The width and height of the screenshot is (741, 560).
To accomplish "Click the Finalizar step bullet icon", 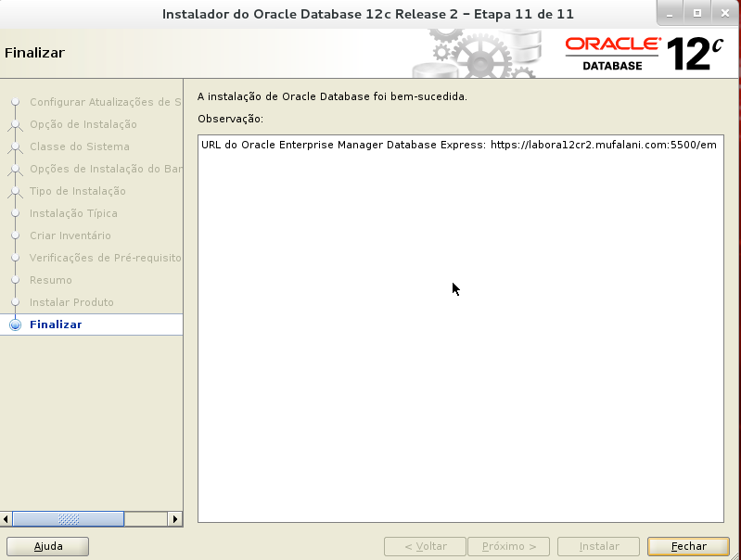I will coord(15,325).
